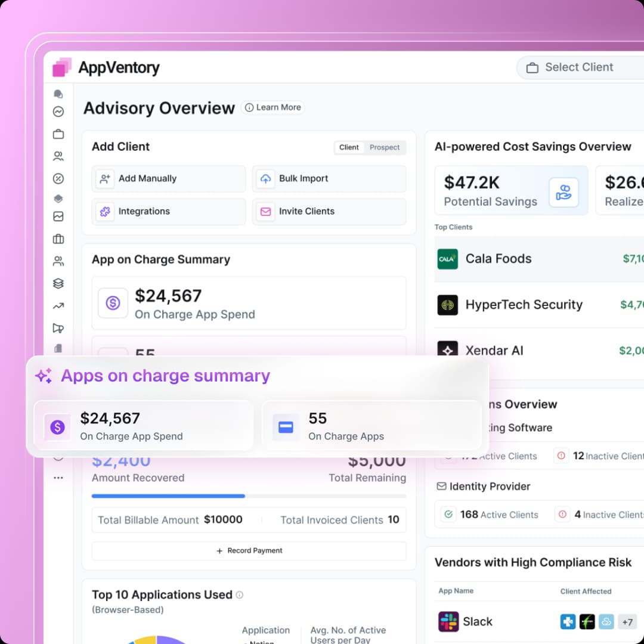Open the megaphone sidebar icon
This screenshot has width=644, height=644.
coord(58,328)
